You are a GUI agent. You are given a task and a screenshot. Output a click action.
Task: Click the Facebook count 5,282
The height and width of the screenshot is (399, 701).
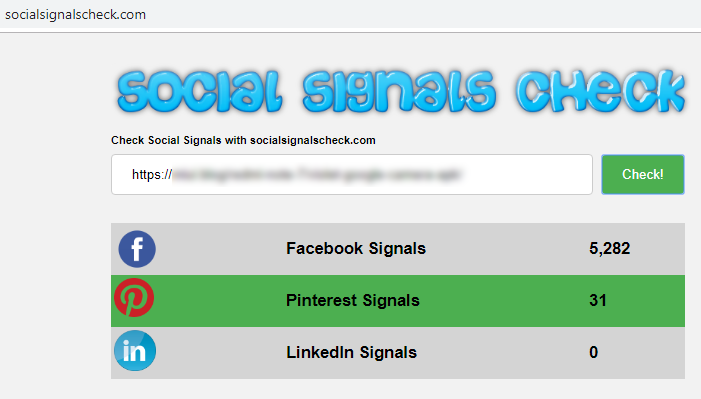[x=609, y=248]
